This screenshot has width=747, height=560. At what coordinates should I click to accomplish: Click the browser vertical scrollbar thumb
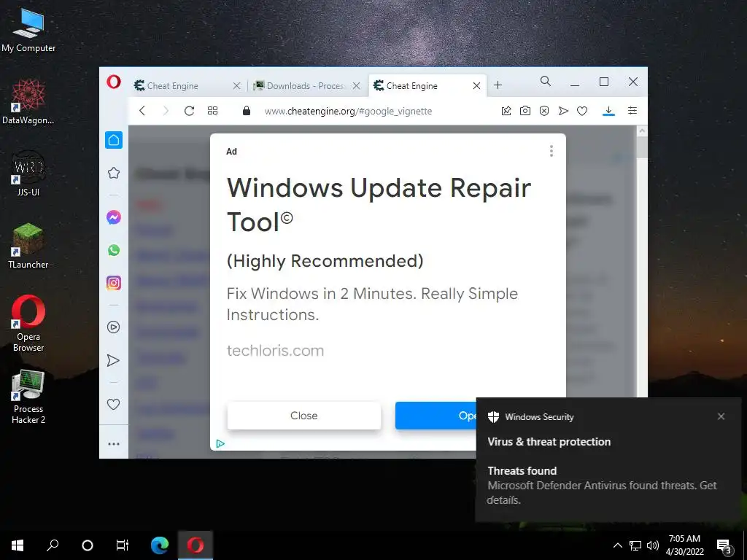(642, 147)
